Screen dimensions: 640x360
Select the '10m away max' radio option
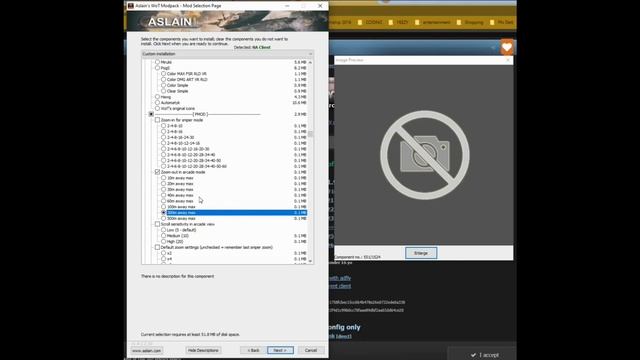coord(163,178)
